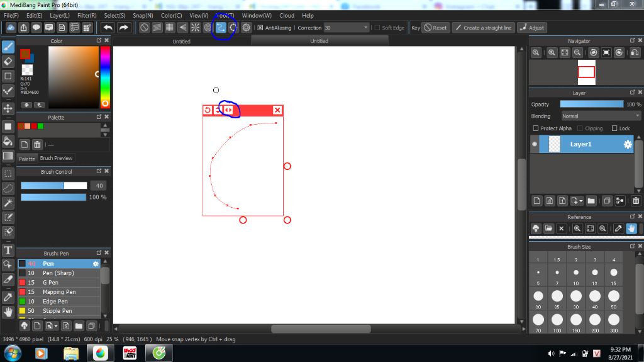Adjust the brush opacity slider
This screenshot has height=362, width=644.
coord(54,197)
